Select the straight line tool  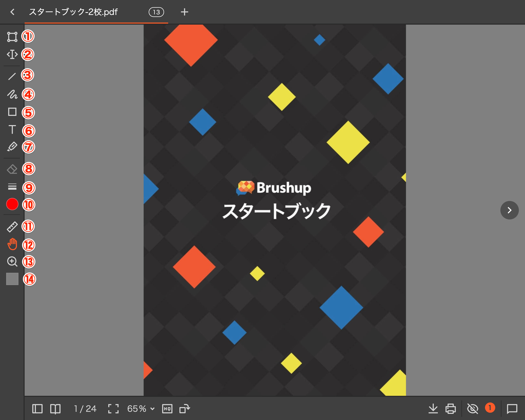coord(12,76)
